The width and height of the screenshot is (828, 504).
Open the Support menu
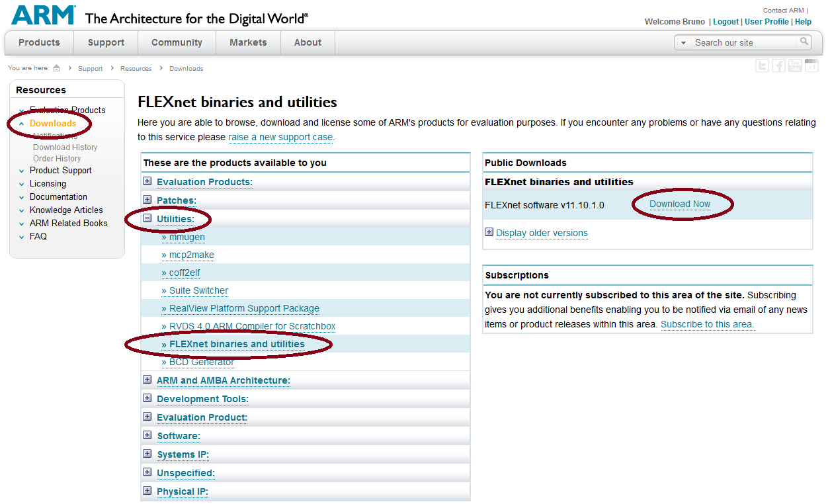pyautogui.click(x=106, y=42)
